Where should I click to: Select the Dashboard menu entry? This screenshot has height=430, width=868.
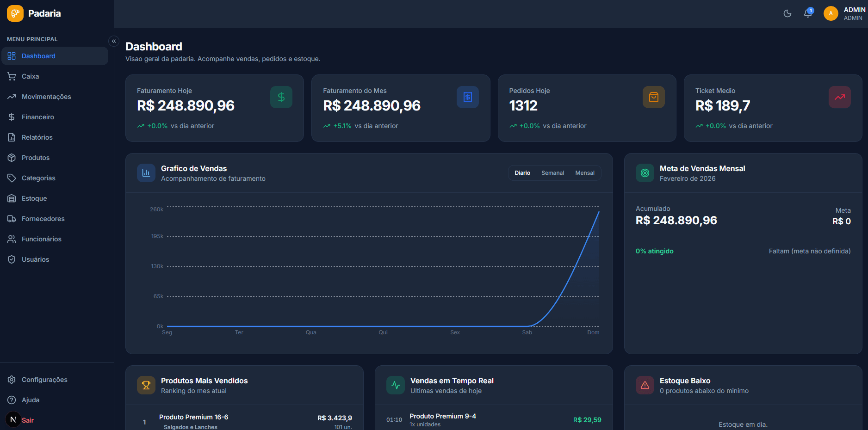click(38, 56)
